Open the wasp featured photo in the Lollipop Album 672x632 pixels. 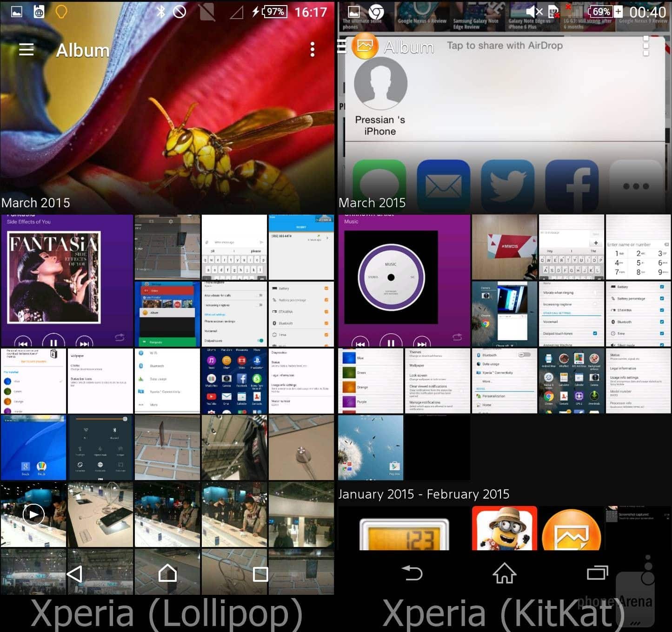pyautogui.click(x=167, y=107)
